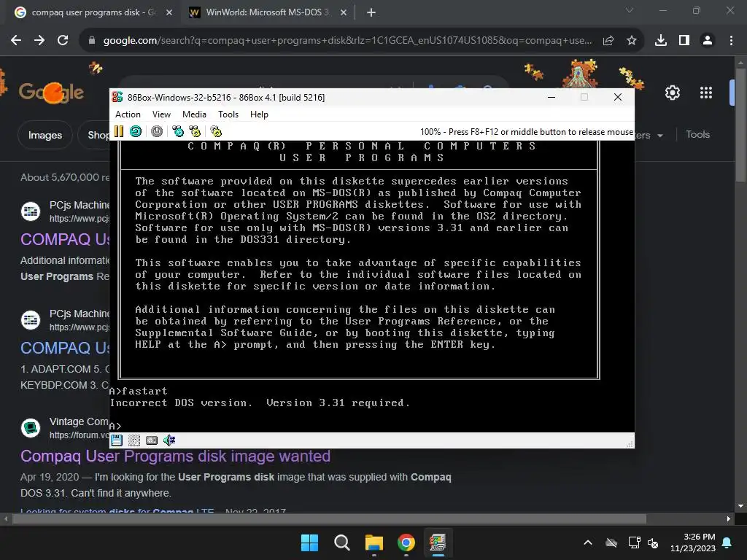
Task: Open Google quick settings gear
Action: click(672, 93)
